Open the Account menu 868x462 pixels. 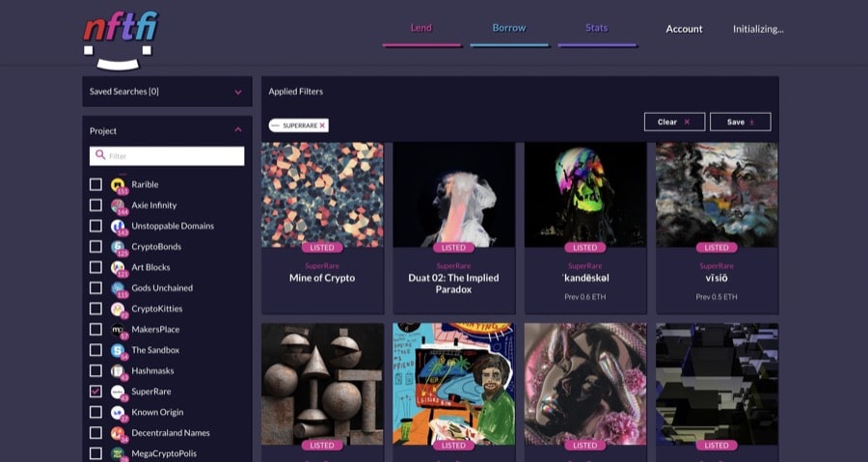pyautogui.click(x=684, y=29)
